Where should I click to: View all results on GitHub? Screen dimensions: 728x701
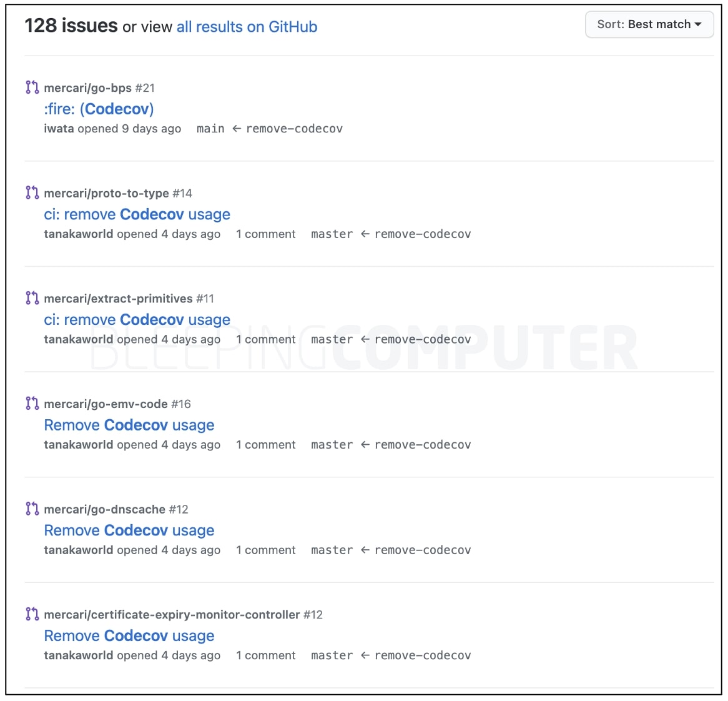[247, 27]
